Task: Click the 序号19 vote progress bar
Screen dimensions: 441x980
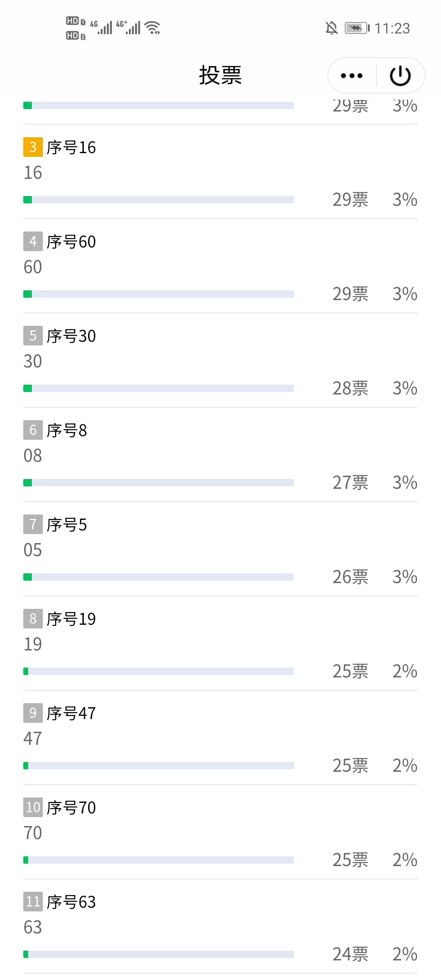Action: tap(158, 671)
